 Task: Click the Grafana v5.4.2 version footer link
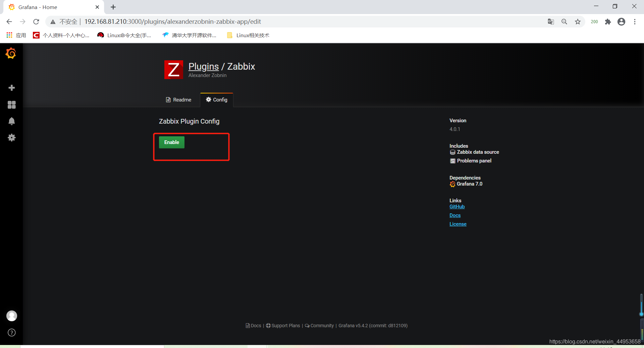click(x=373, y=326)
